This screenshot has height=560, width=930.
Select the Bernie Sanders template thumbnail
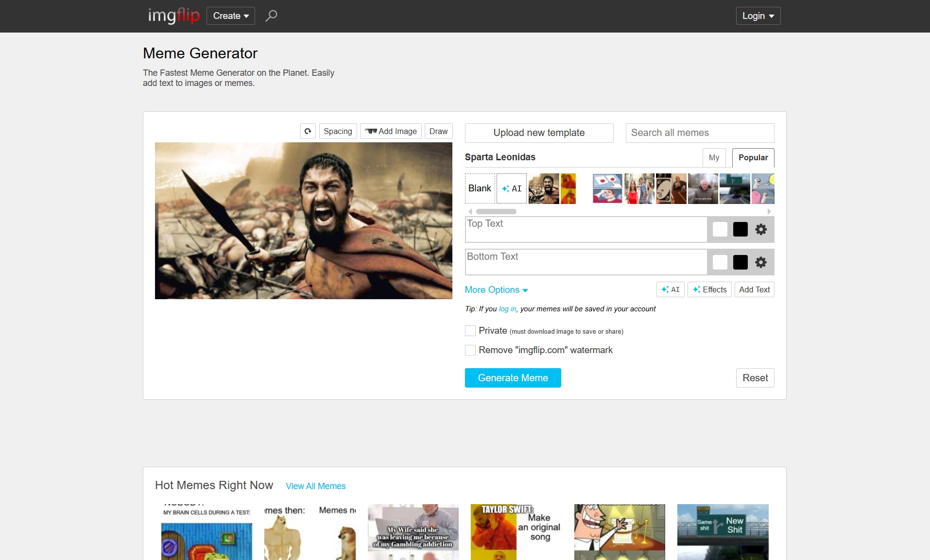point(703,188)
